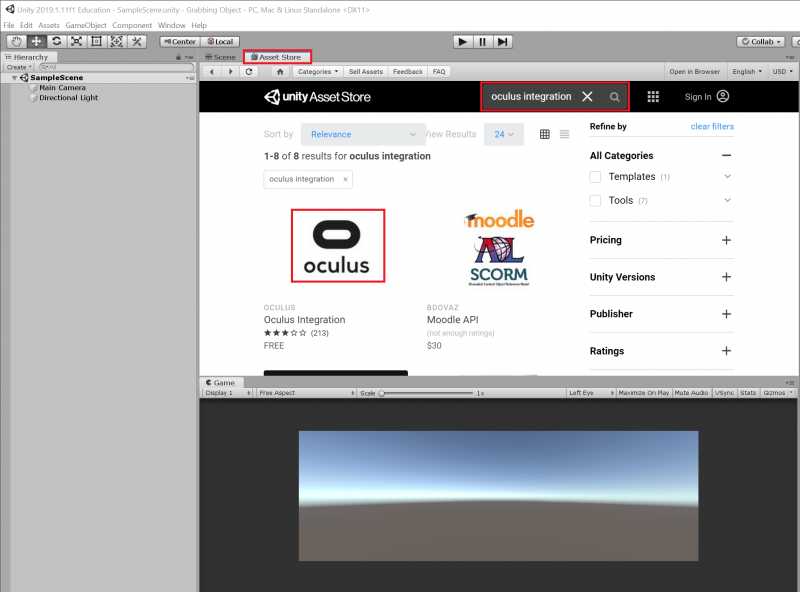Collapse the All Categories section
The image size is (800, 592).
pos(727,155)
